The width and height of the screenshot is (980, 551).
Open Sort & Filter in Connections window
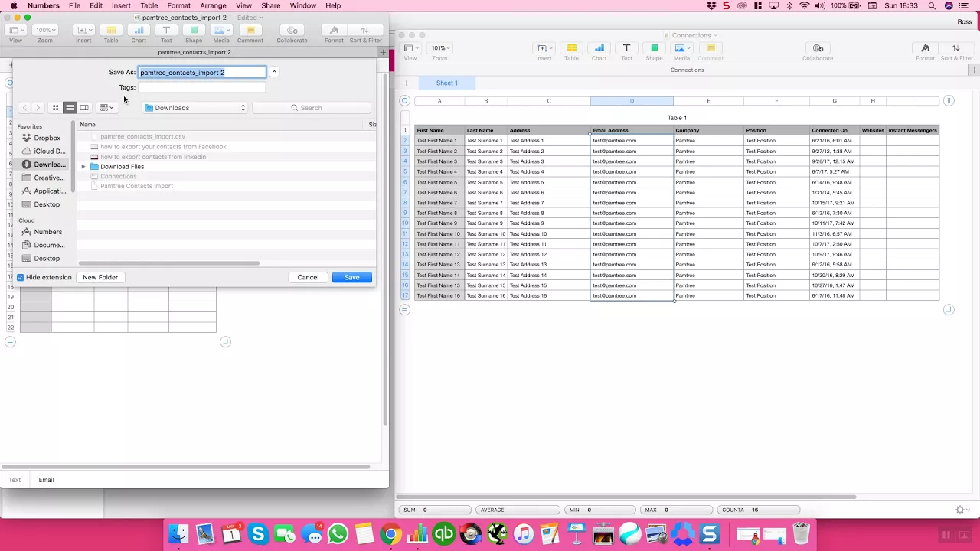[x=956, y=48]
